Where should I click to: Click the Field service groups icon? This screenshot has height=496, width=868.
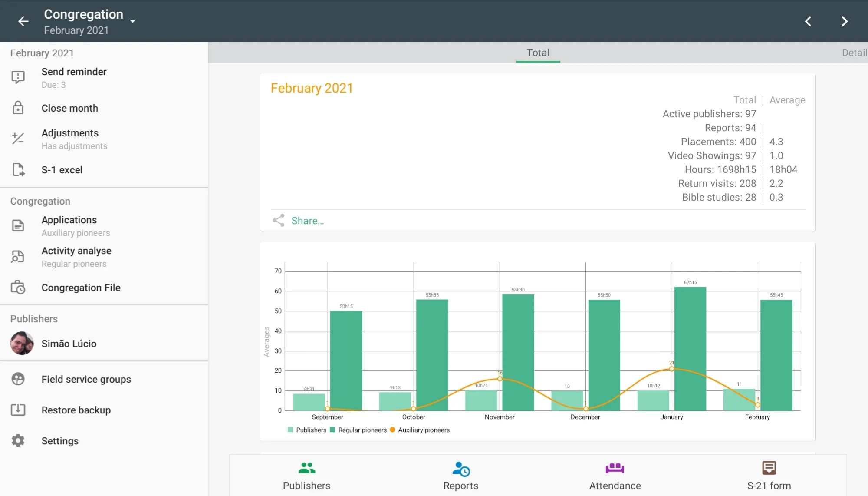[x=17, y=379]
